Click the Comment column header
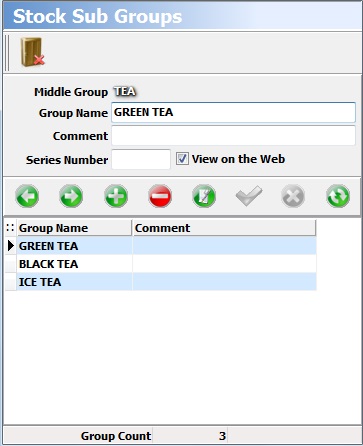363x446 pixels. coord(224,228)
